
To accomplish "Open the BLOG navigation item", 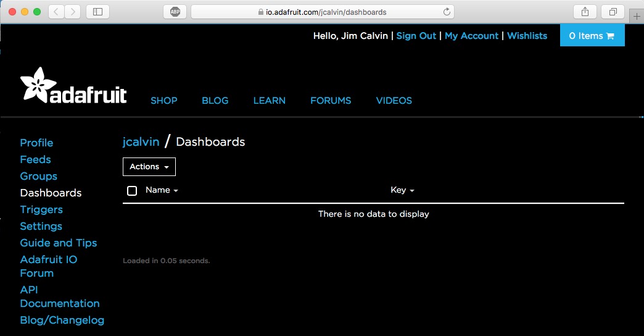I will [x=215, y=101].
